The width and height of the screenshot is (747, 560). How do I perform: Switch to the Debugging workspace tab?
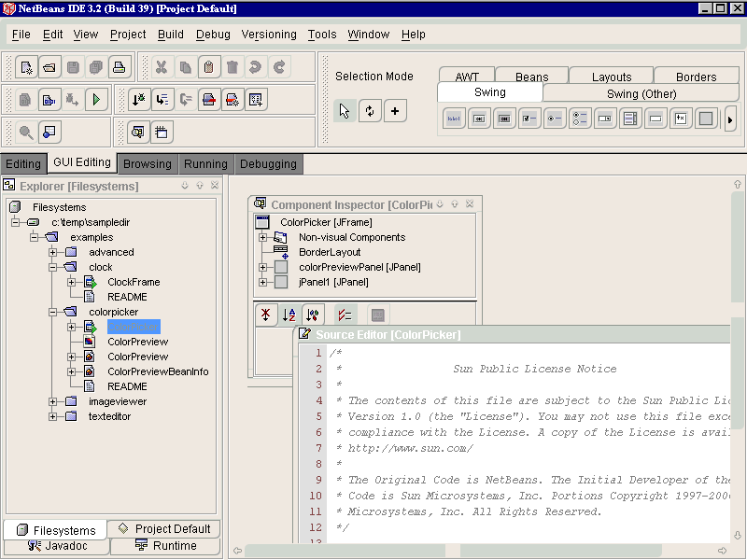click(268, 164)
